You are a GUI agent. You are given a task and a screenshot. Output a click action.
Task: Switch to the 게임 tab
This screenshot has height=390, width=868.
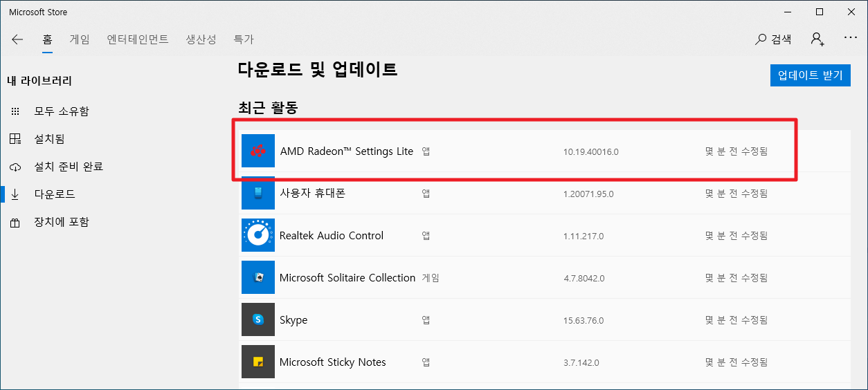point(80,39)
